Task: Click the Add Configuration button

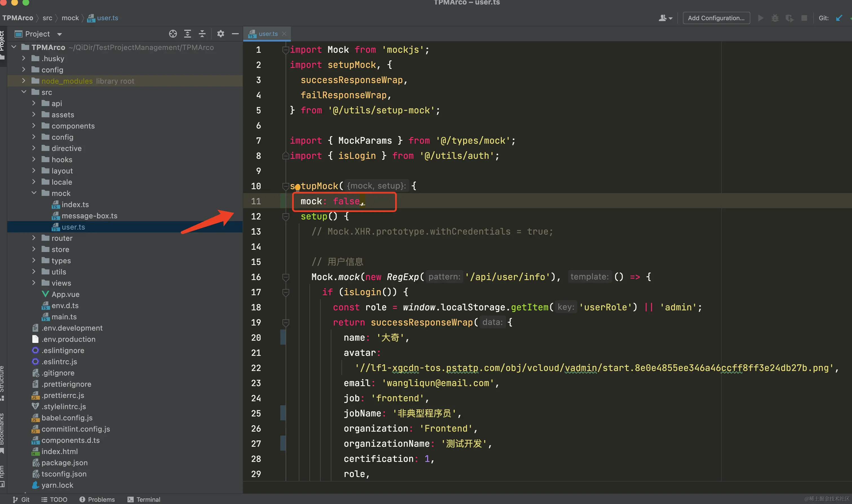Action: click(x=716, y=18)
